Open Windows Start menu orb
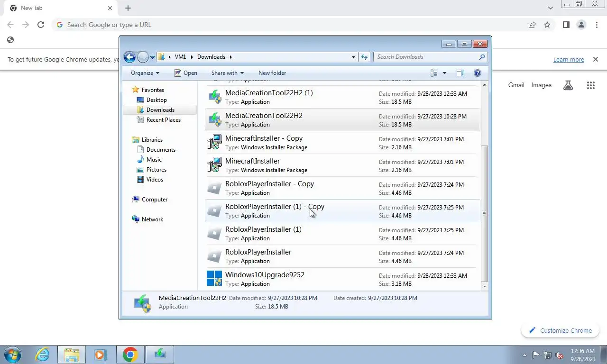The image size is (607, 364). (13, 355)
